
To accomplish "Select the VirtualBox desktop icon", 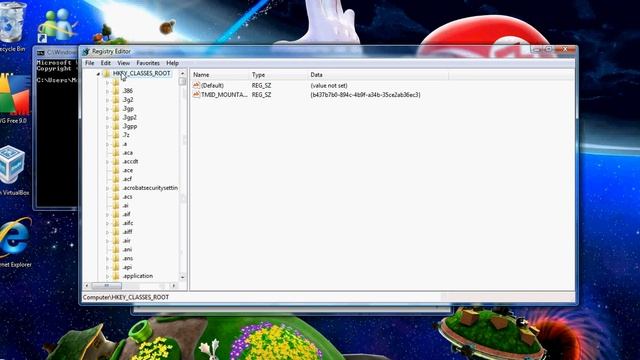I will pyautogui.click(x=14, y=171).
